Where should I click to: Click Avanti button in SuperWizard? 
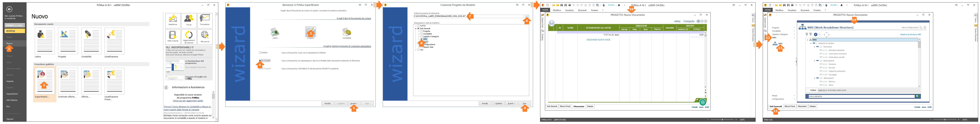353,103
